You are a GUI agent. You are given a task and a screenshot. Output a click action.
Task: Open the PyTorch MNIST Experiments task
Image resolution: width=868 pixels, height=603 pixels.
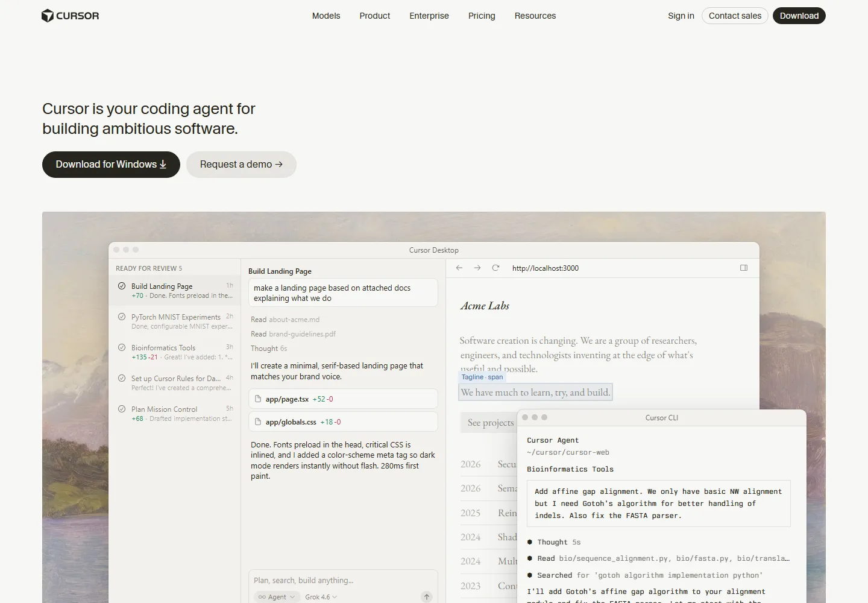pyautogui.click(x=175, y=321)
